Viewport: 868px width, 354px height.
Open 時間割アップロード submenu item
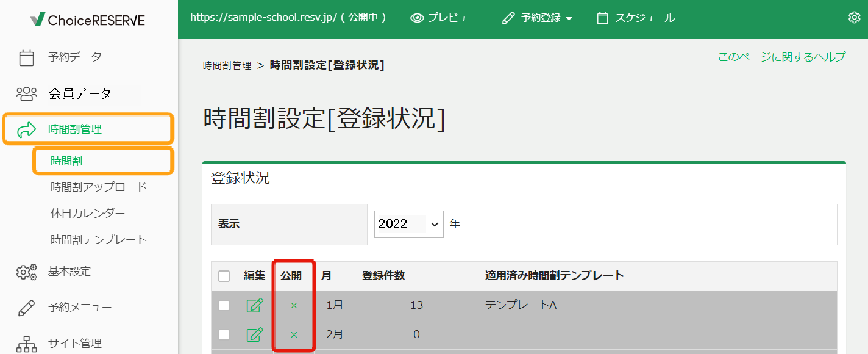click(99, 187)
